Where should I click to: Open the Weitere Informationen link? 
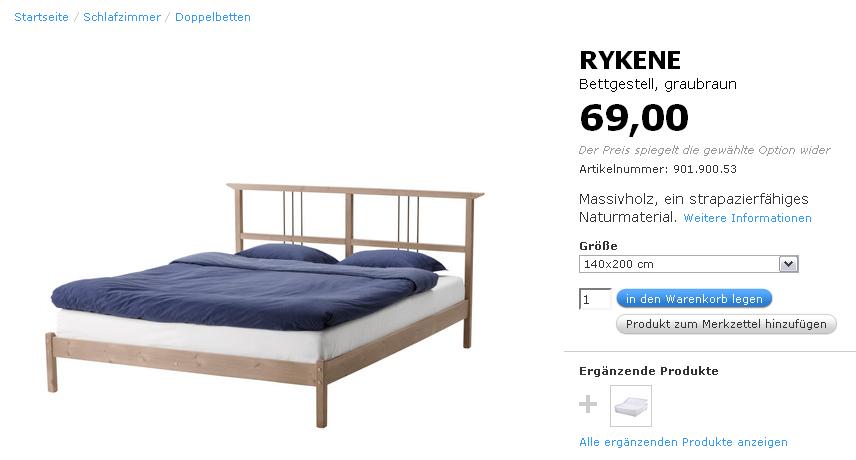click(x=747, y=218)
